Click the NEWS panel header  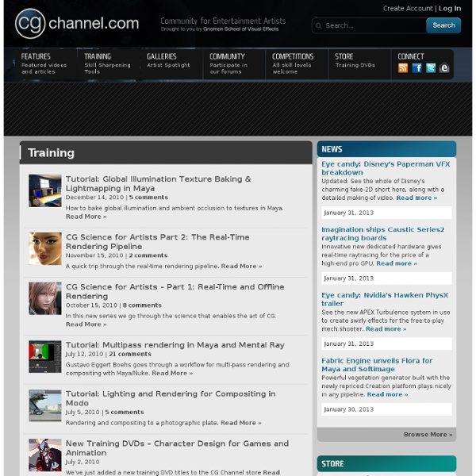[x=386, y=149]
